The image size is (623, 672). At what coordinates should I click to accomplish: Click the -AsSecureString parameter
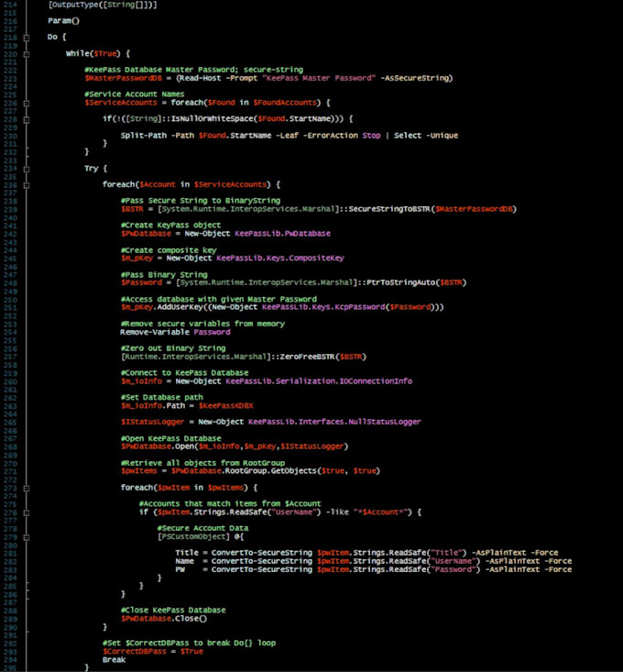tap(414, 78)
